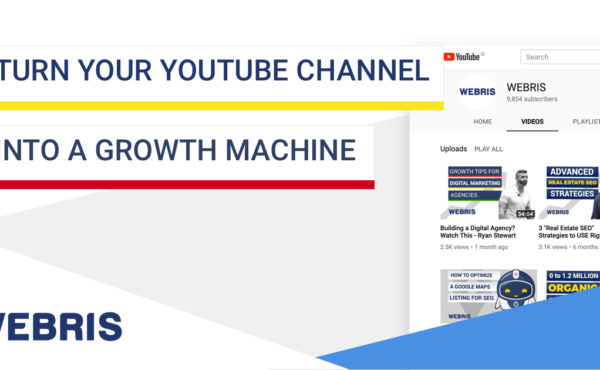This screenshot has width=600, height=370.
Task: Open '3 Real Estate SEO Strategies' title
Action: tap(569, 231)
